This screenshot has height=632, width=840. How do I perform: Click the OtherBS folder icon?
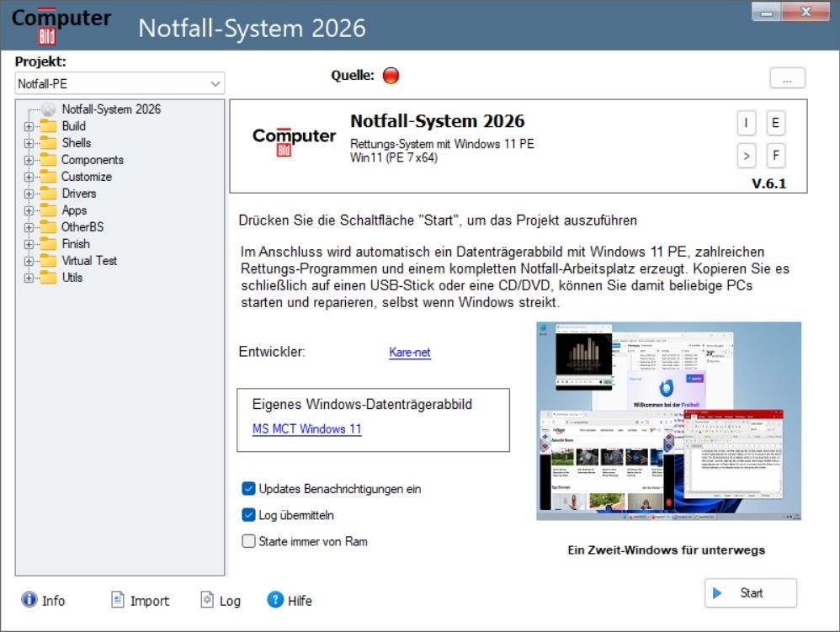pos(48,227)
